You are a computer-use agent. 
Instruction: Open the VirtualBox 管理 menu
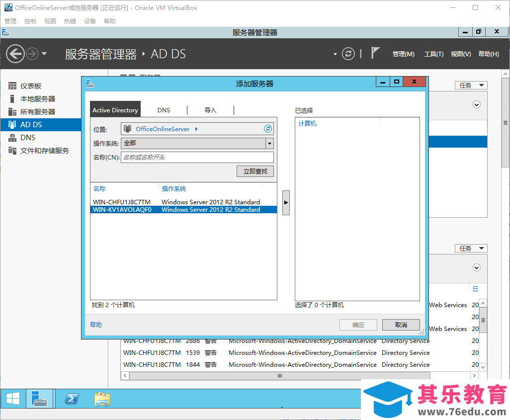point(10,21)
